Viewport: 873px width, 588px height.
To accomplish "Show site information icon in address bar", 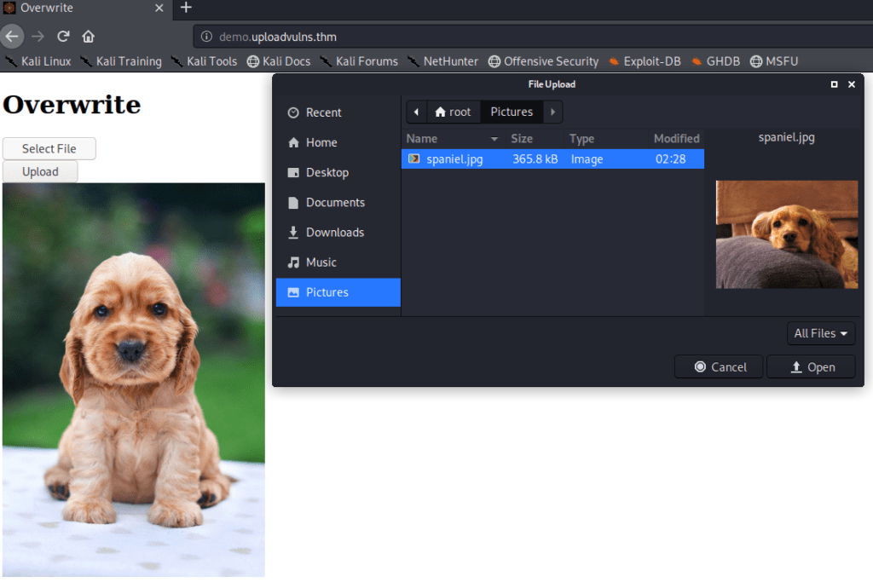I will click(206, 37).
